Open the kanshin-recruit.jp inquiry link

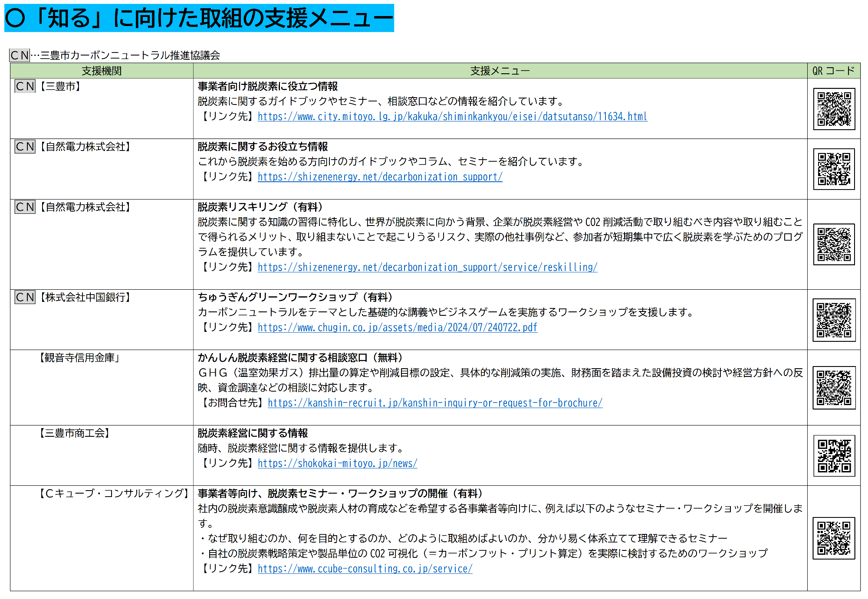[x=435, y=403]
